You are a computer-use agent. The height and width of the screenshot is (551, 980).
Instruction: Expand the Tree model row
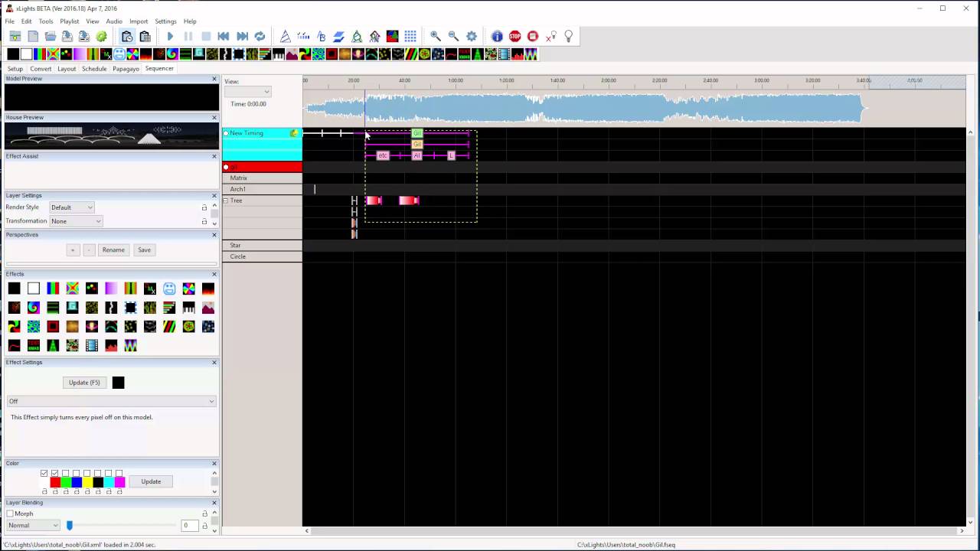pos(226,201)
